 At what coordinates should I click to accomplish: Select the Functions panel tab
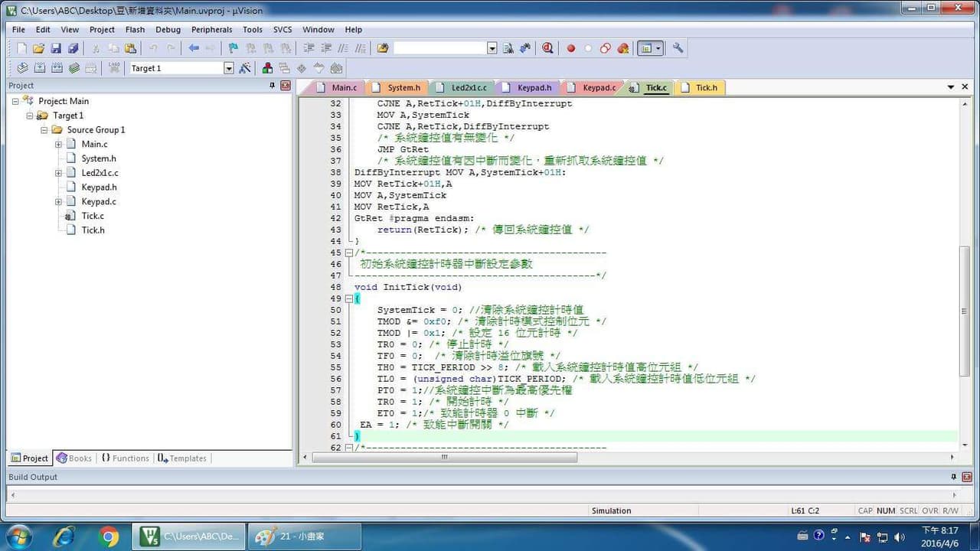(x=125, y=458)
